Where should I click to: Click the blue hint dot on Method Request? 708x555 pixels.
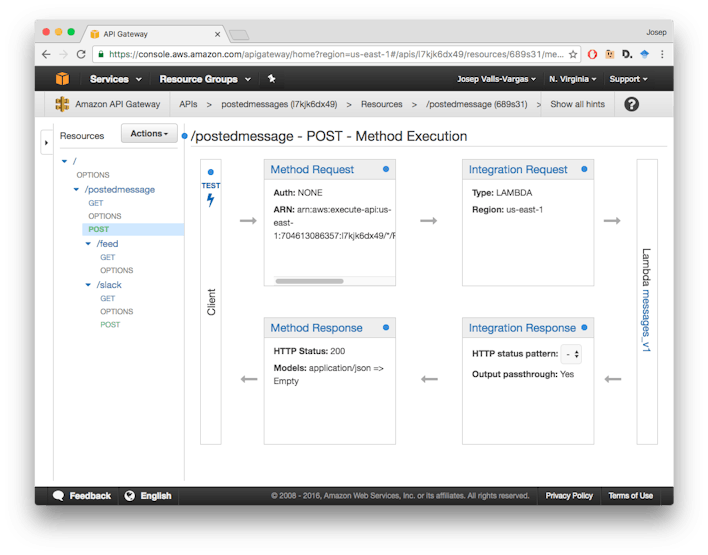click(386, 169)
